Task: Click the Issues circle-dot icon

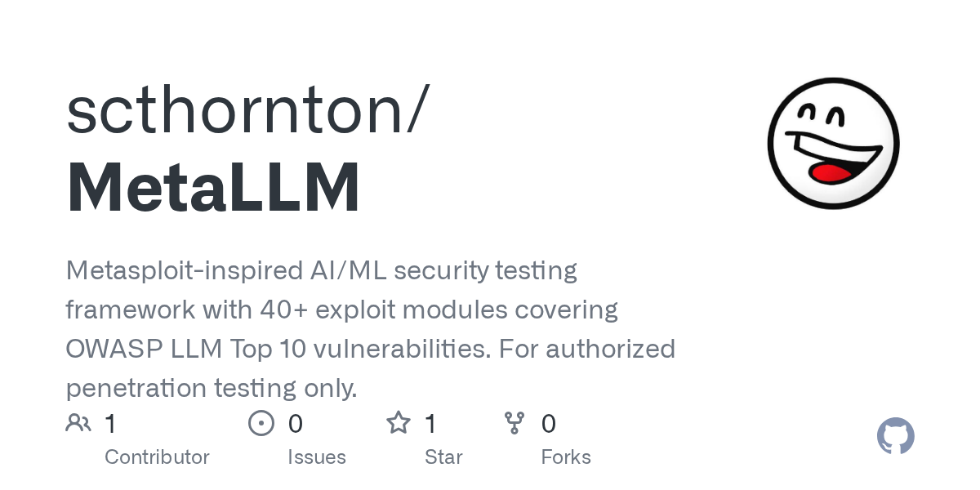Action: point(261,423)
